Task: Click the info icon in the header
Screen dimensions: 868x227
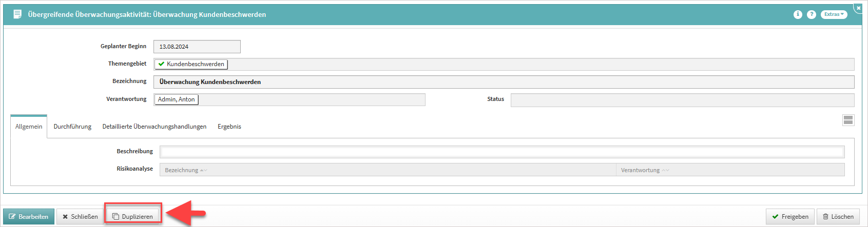Action: pyautogui.click(x=798, y=14)
